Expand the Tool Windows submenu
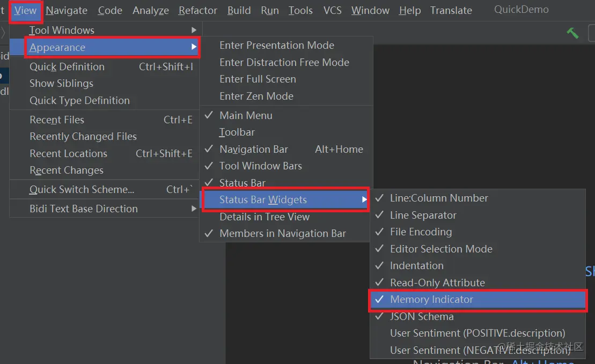595x364 pixels. pos(62,30)
